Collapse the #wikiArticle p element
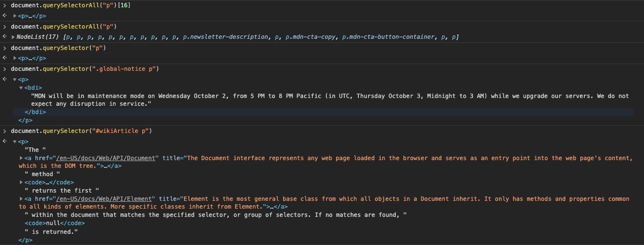 pos(15,142)
